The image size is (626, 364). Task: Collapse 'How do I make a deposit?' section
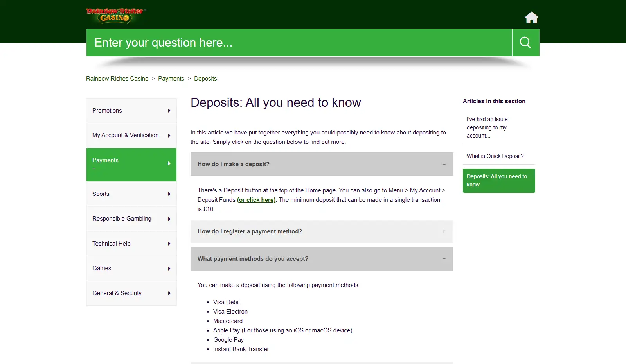point(322,164)
